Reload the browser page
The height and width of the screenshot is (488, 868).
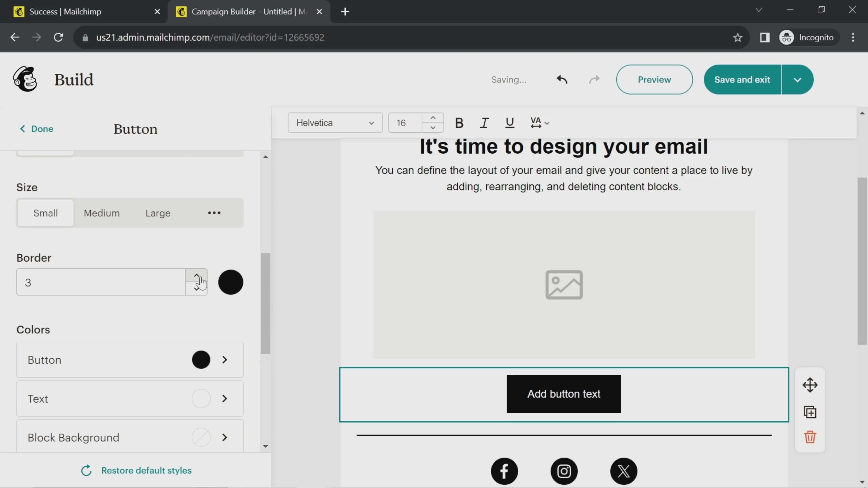pyautogui.click(x=59, y=37)
